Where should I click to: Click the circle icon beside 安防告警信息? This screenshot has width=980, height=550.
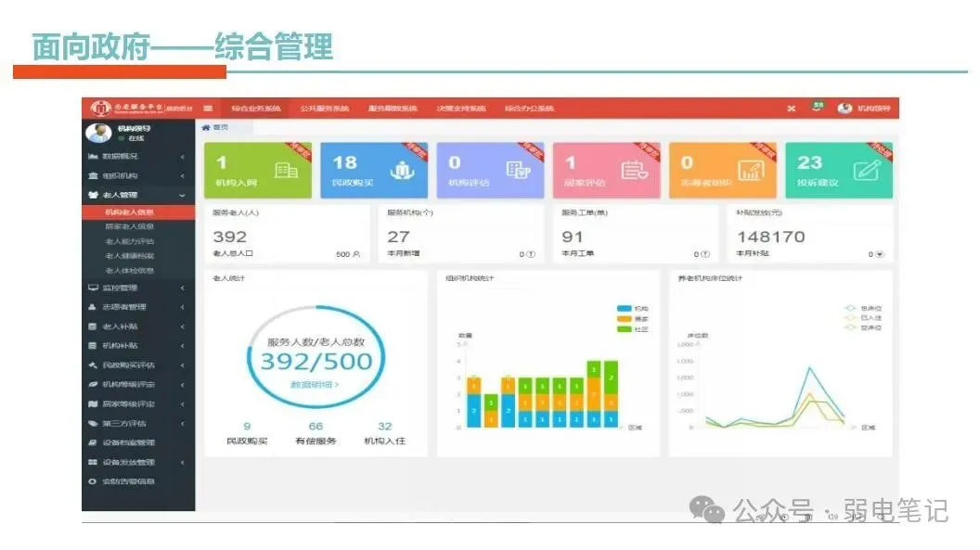[x=93, y=482]
